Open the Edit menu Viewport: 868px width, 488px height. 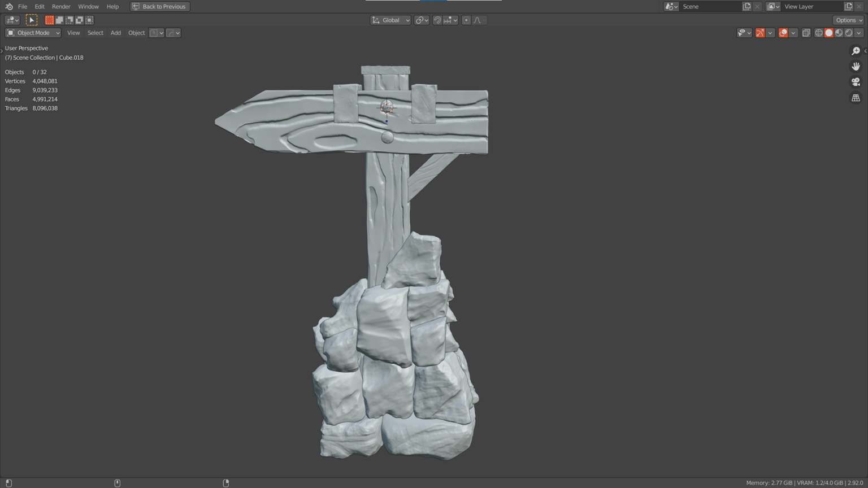(x=40, y=6)
